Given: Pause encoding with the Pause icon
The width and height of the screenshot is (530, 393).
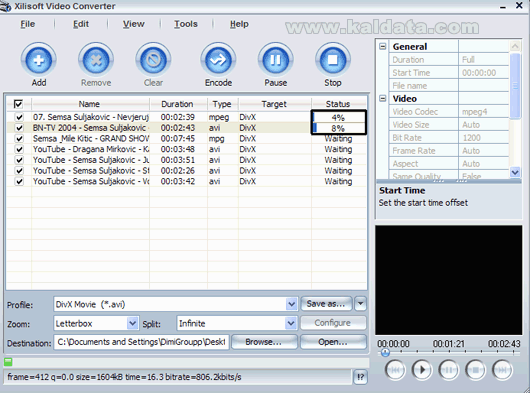Looking at the screenshot, I should coord(275,60).
